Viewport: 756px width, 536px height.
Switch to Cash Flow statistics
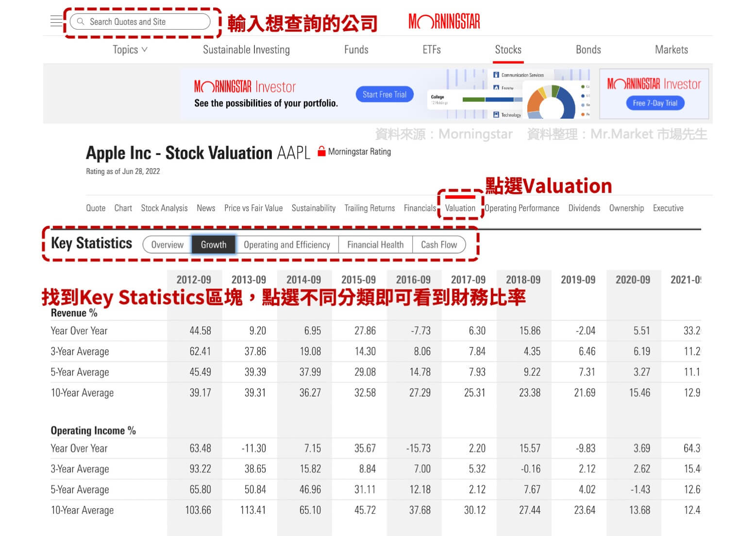point(439,244)
